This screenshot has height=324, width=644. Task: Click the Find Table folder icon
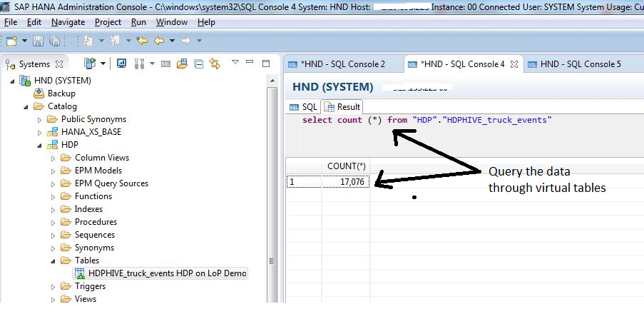[x=182, y=64]
